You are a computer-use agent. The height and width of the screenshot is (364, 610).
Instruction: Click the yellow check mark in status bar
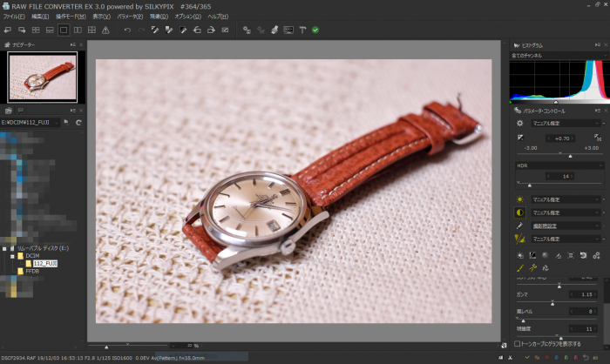[x=527, y=357]
